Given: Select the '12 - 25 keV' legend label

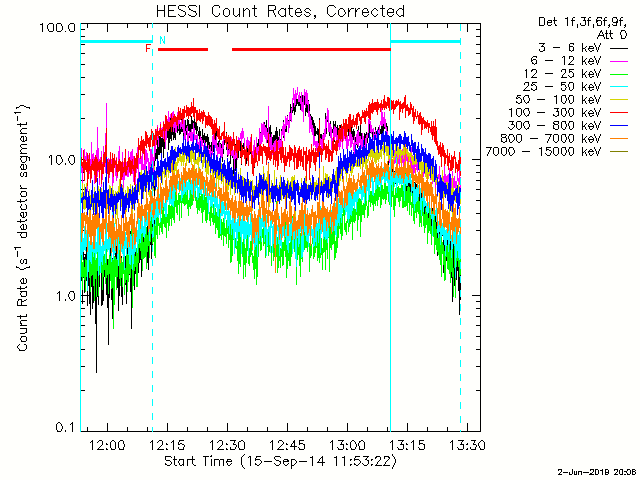Looking at the screenshot, I should point(562,74).
